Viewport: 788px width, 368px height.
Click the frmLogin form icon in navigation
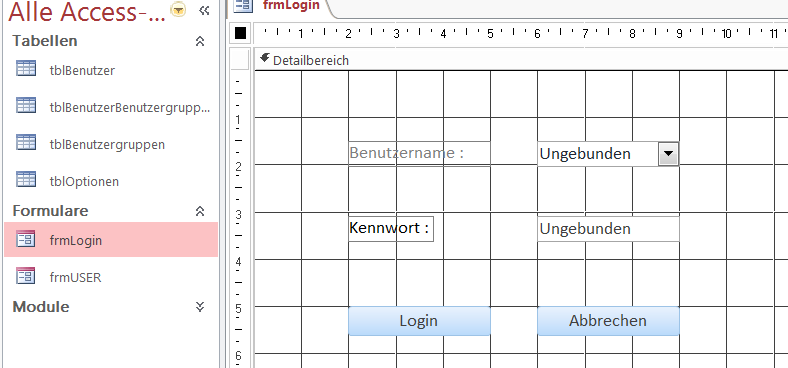26,239
